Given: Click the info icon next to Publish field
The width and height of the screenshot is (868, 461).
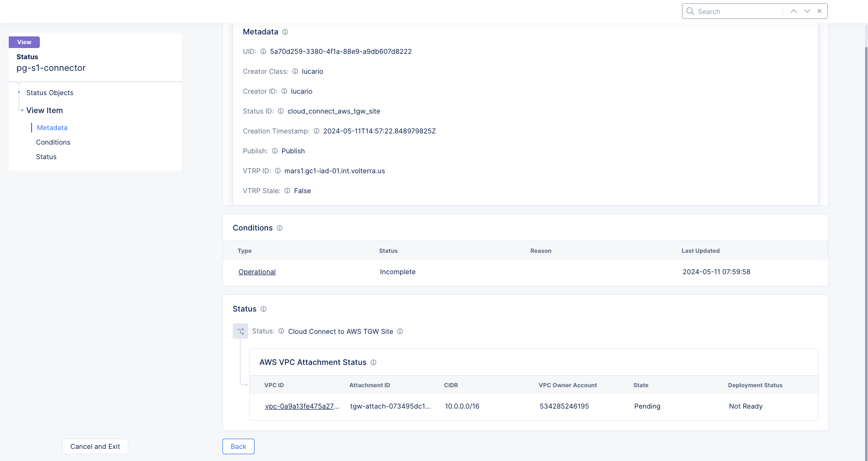Looking at the screenshot, I should click(274, 151).
